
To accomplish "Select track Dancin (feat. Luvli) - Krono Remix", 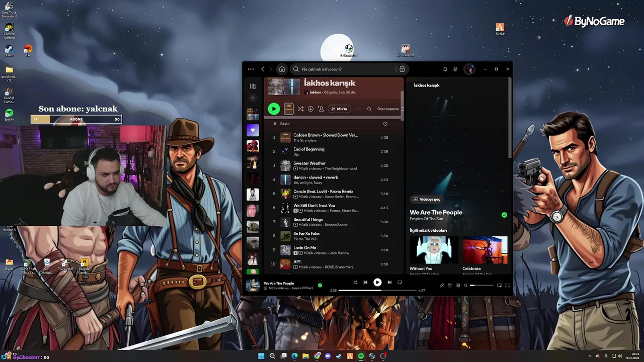I will click(x=334, y=194).
